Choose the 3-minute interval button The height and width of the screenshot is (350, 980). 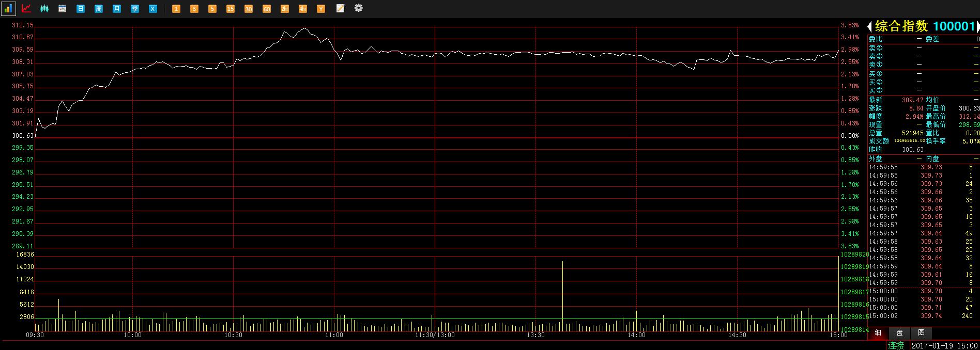[x=194, y=9]
